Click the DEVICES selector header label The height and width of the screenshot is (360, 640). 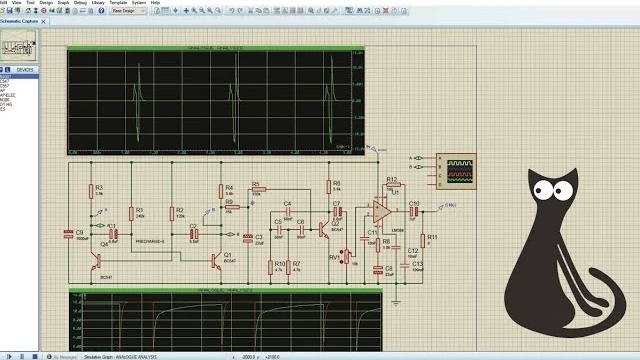point(25,70)
